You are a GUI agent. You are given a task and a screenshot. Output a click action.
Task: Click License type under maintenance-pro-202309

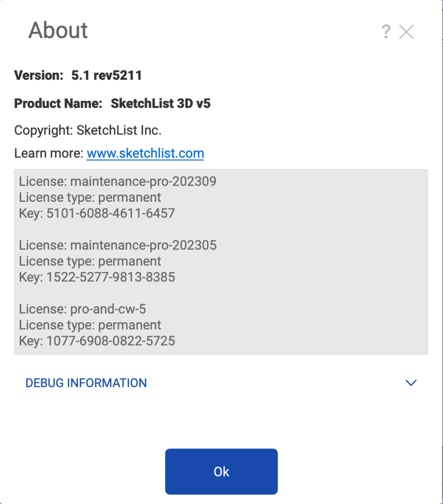(90, 197)
